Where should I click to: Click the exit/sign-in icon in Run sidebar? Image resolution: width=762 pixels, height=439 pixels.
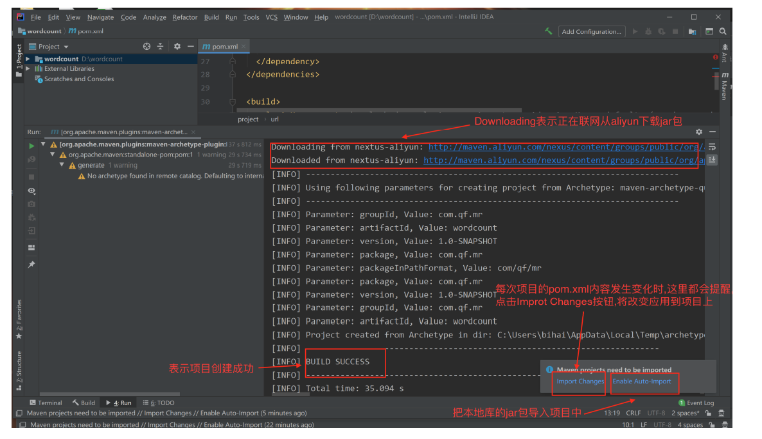click(32, 231)
